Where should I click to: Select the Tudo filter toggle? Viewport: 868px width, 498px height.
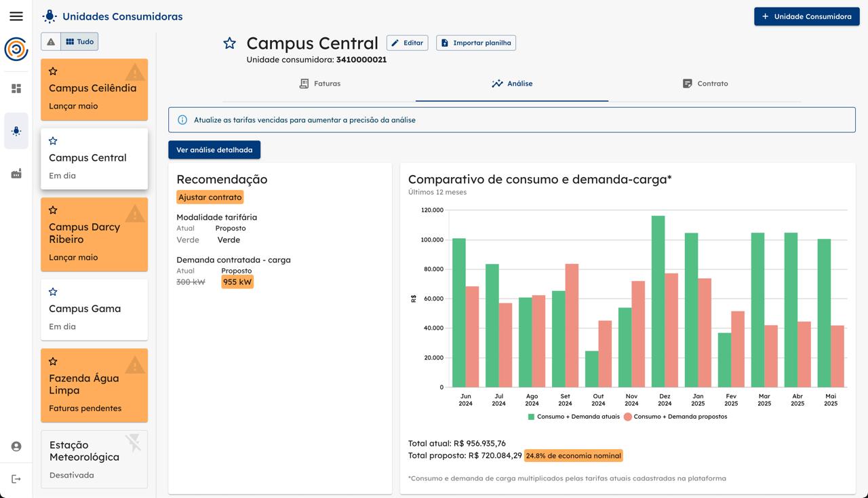pos(79,42)
